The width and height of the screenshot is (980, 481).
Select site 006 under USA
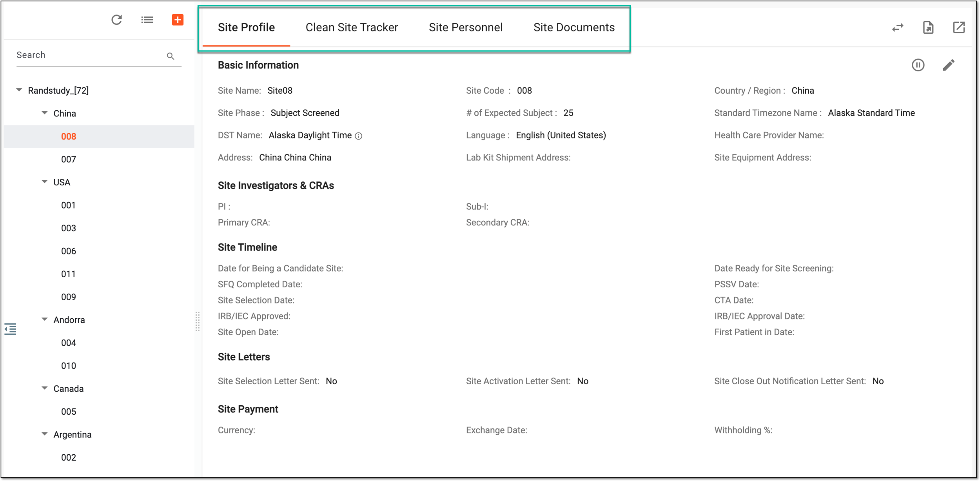click(69, 251)
